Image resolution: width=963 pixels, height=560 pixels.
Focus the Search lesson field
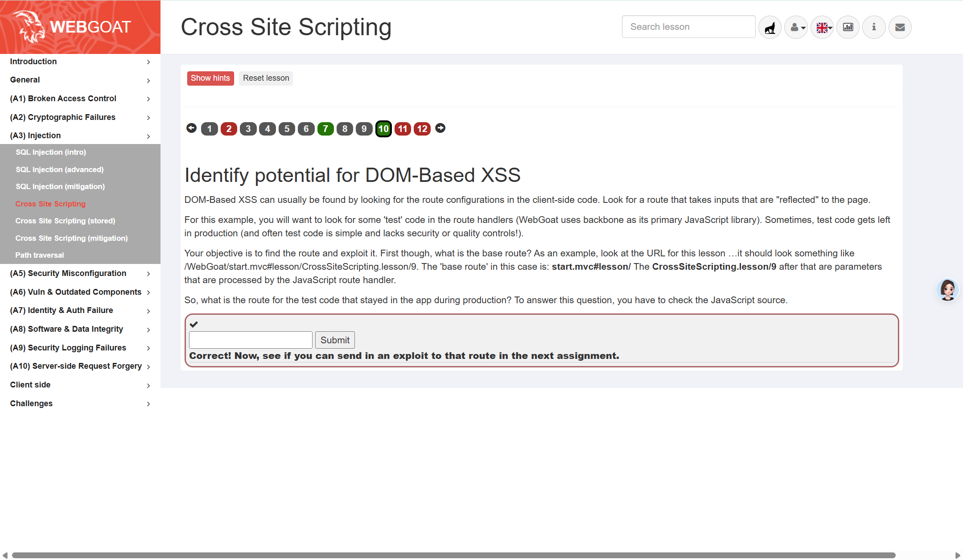click(x=688, y=27)
